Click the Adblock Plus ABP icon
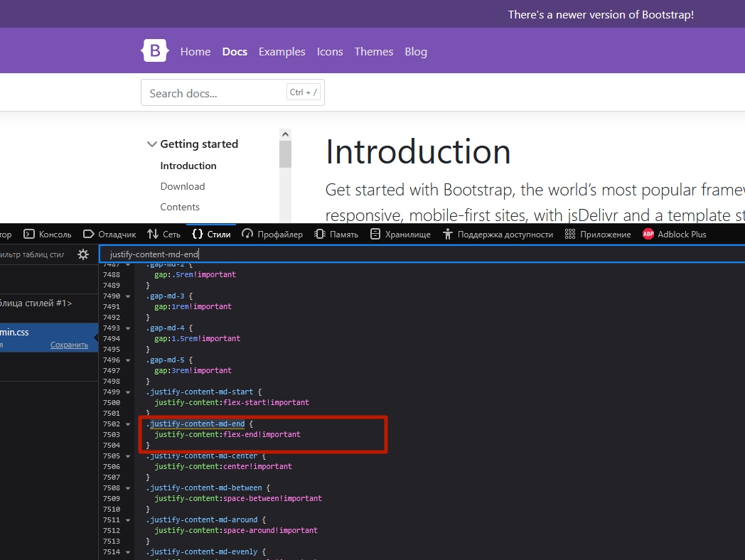 pos(648,234)
